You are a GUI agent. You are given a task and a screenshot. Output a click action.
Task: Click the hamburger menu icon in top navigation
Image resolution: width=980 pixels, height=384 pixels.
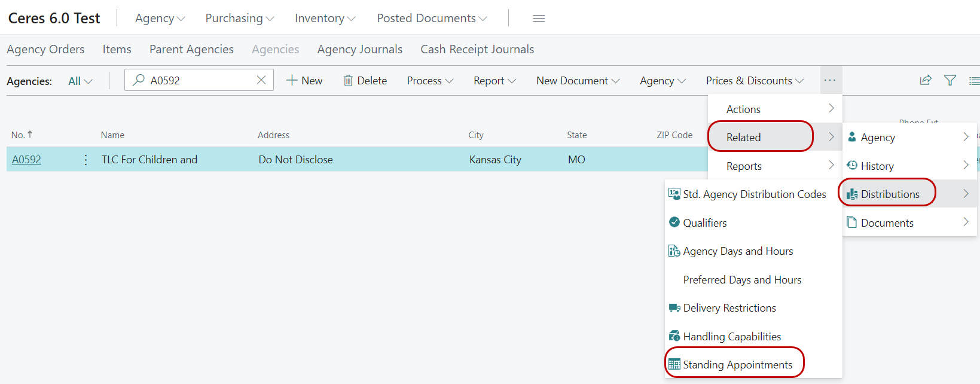coord(538,19)
